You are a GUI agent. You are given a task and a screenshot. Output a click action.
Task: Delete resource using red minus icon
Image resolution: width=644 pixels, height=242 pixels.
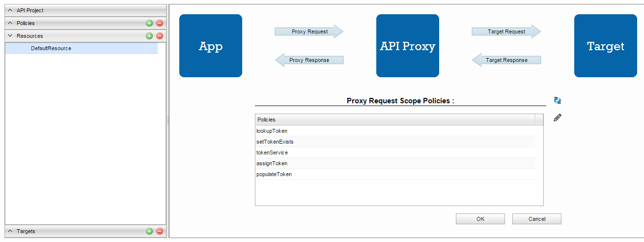tap(160, 36)
